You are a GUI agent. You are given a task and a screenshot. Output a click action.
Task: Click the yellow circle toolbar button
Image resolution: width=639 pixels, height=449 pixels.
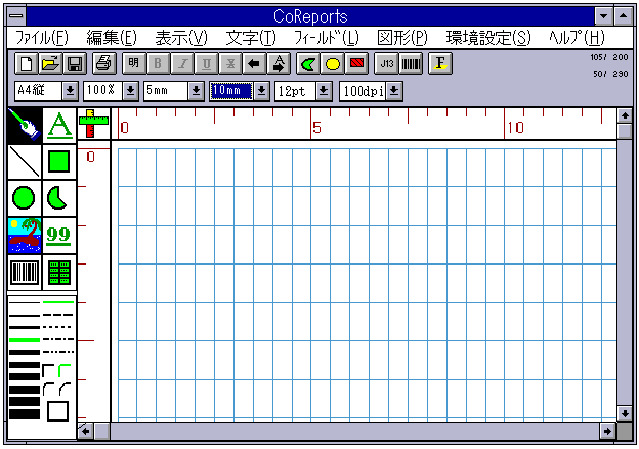click(333, 64)
